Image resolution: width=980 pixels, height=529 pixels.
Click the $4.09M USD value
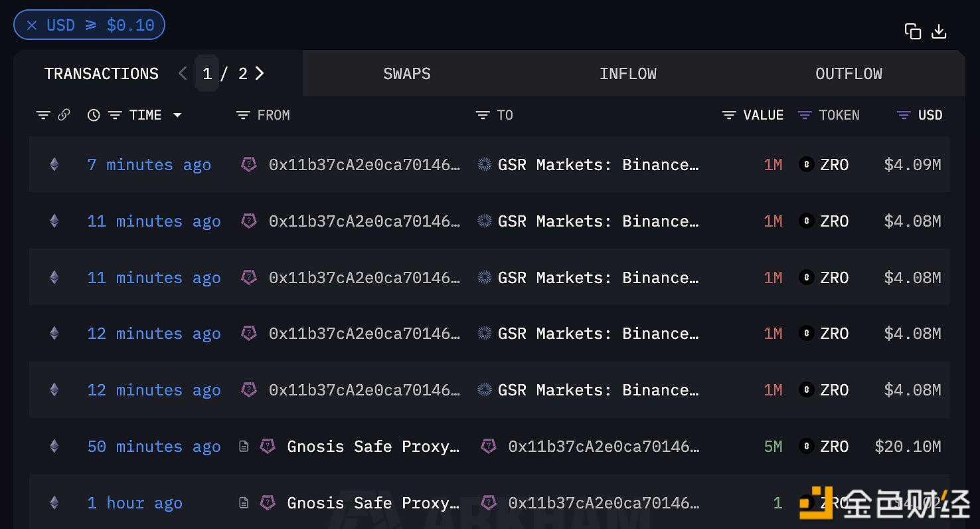pyautogui.click(x=912, y=165)
